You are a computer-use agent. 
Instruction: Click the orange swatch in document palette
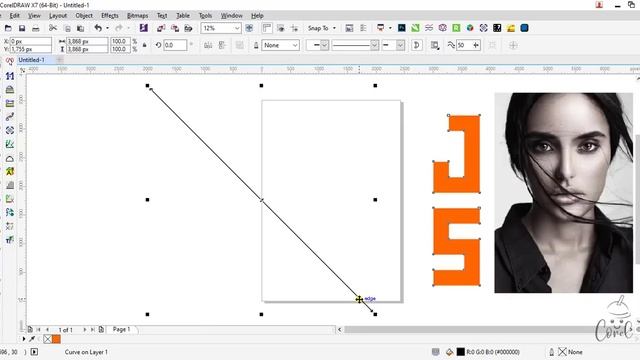[x=56, y=339]
